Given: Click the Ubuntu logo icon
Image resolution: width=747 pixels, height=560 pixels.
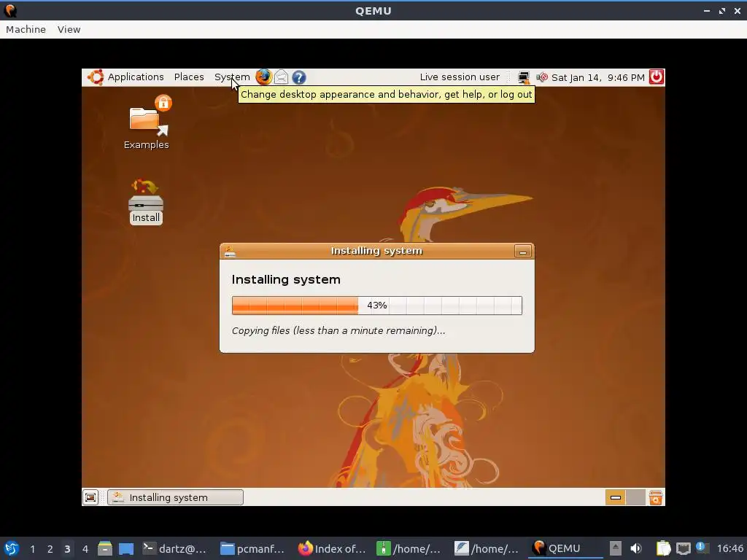Looking at the screenshot, I should (96, 77).
